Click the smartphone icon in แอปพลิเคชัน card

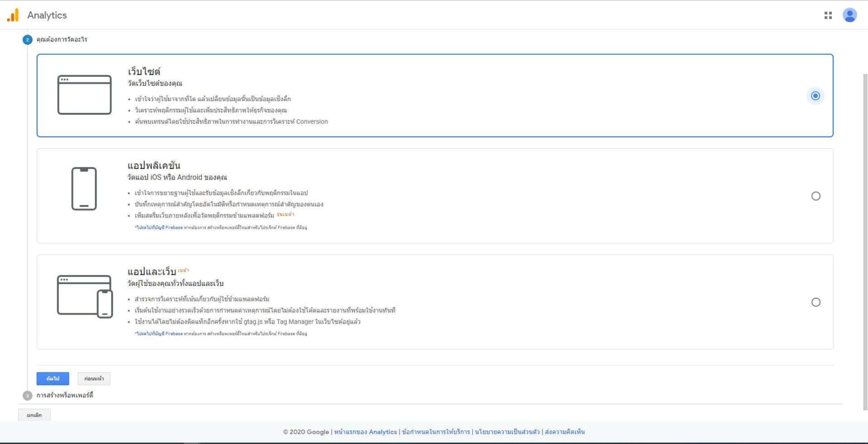pyautogui.click(x=84, y=189)
